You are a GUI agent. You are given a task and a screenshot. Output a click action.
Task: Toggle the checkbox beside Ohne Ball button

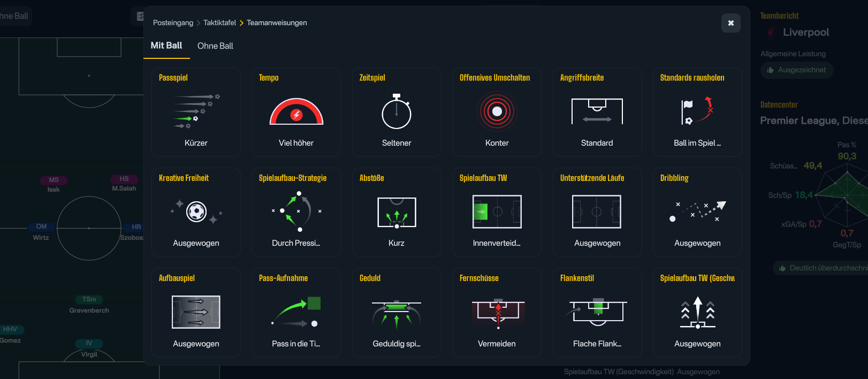click(140, 16)
